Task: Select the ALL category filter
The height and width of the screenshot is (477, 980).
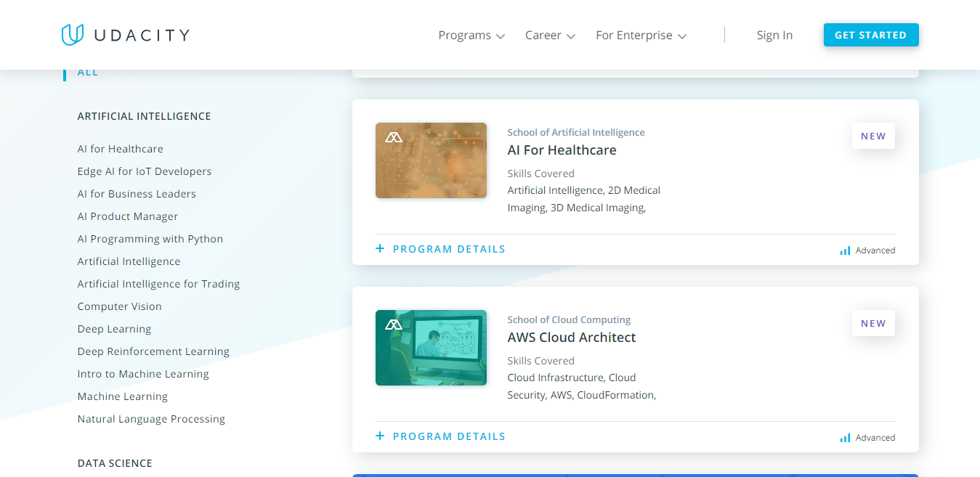Action: (87, 71)
